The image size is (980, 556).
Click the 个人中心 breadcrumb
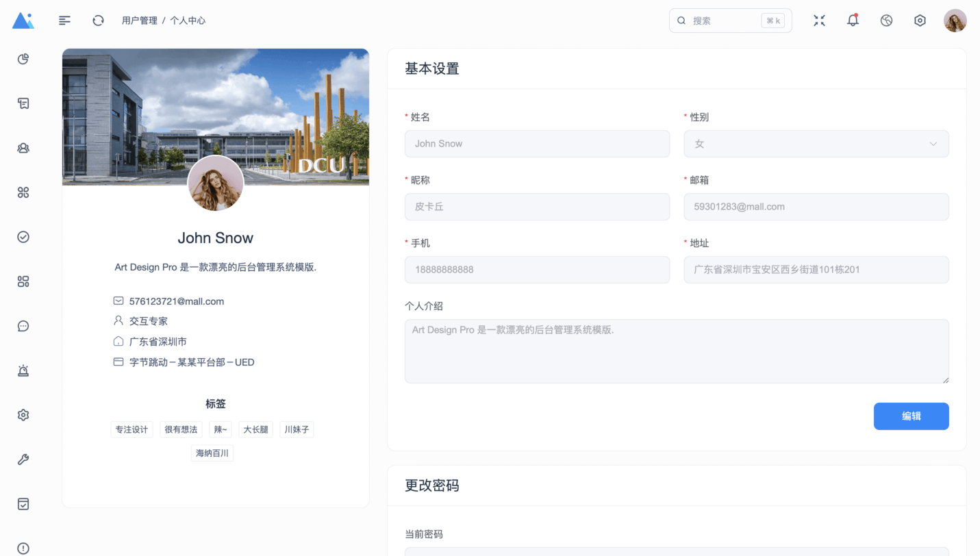pyautogui.click(x=188, y=21)
